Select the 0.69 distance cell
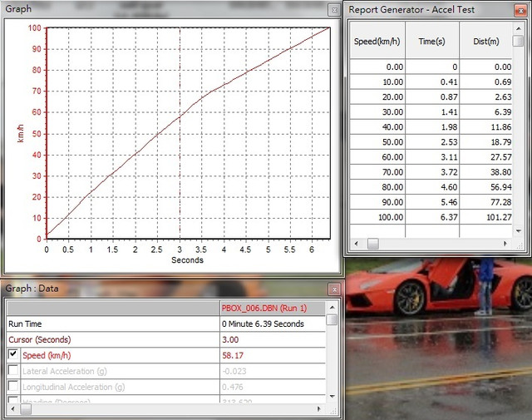 pos(485,82)
